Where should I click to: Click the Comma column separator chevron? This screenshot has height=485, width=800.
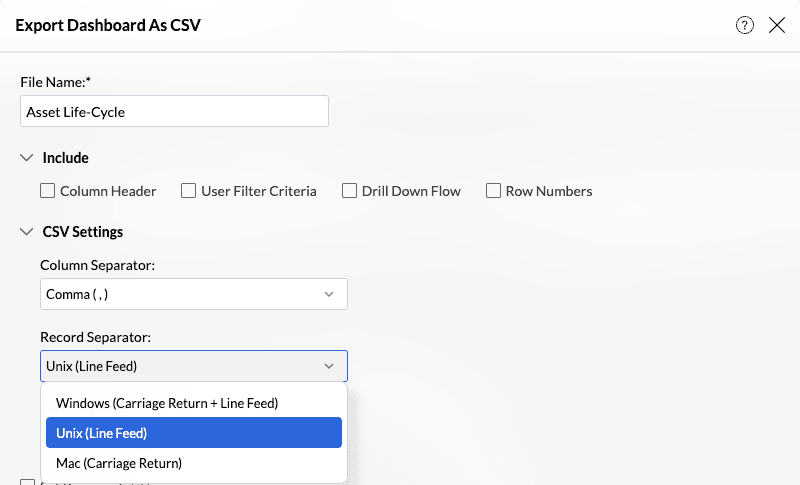coord(329,294)
